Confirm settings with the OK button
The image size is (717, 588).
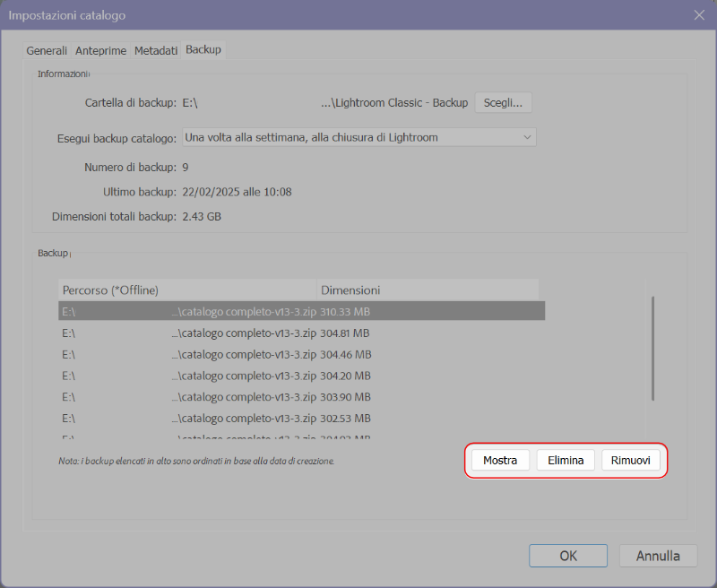click(x=568, y=555)
